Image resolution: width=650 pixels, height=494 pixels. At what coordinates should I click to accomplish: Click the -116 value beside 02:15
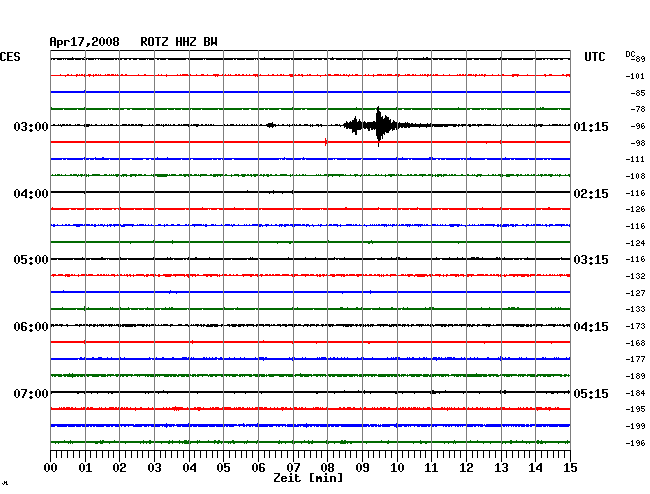(635, 193)
